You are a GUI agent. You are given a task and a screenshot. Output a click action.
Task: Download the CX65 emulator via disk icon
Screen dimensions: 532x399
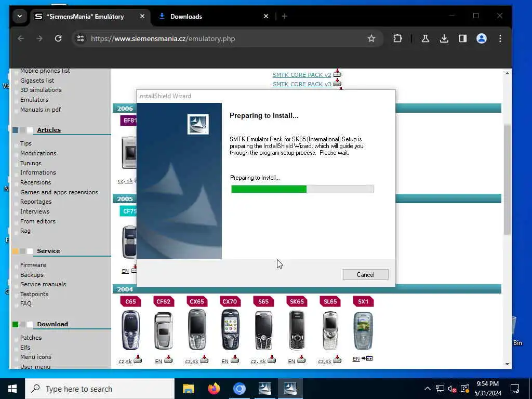pyautogui.click(x=204, y=359)
